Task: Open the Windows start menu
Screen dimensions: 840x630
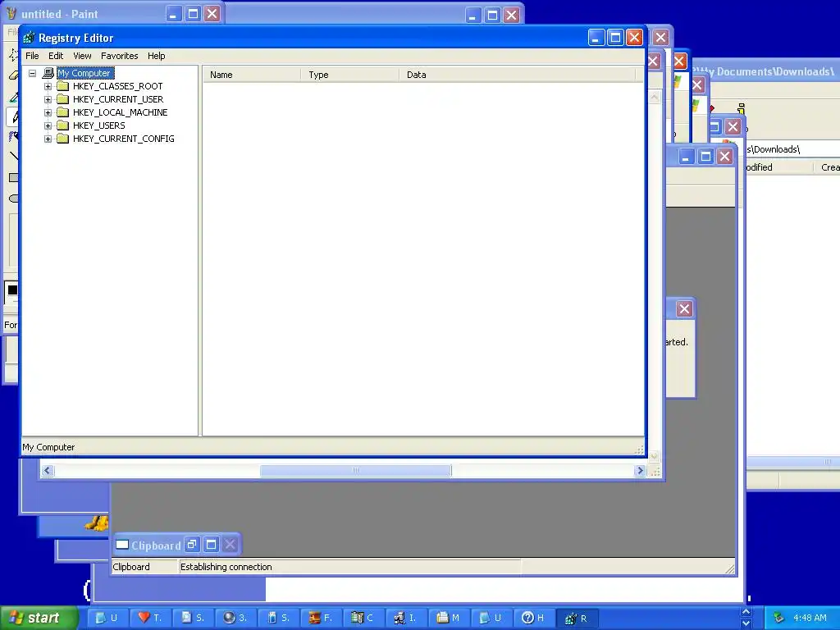Action: pyautogui.click(x=39, y=618)
